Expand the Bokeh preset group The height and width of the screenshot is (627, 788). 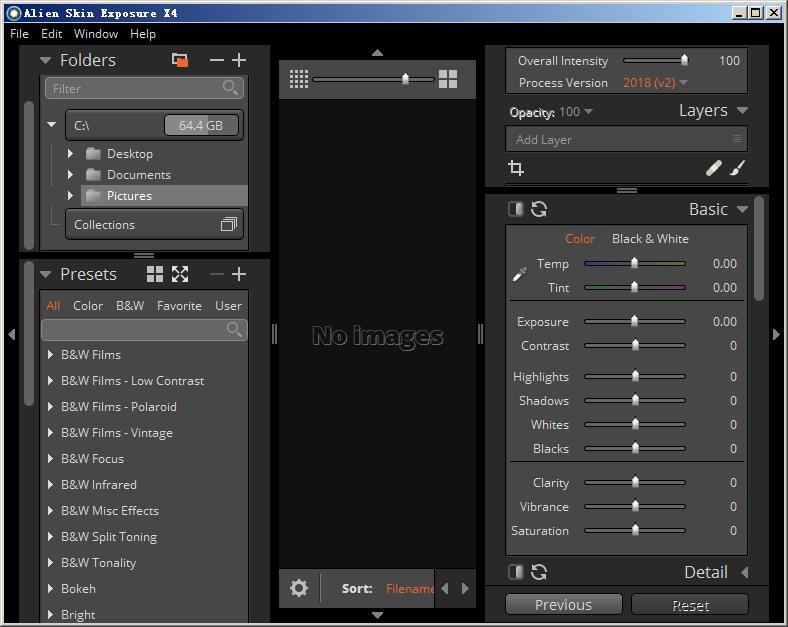pos(50,588)
